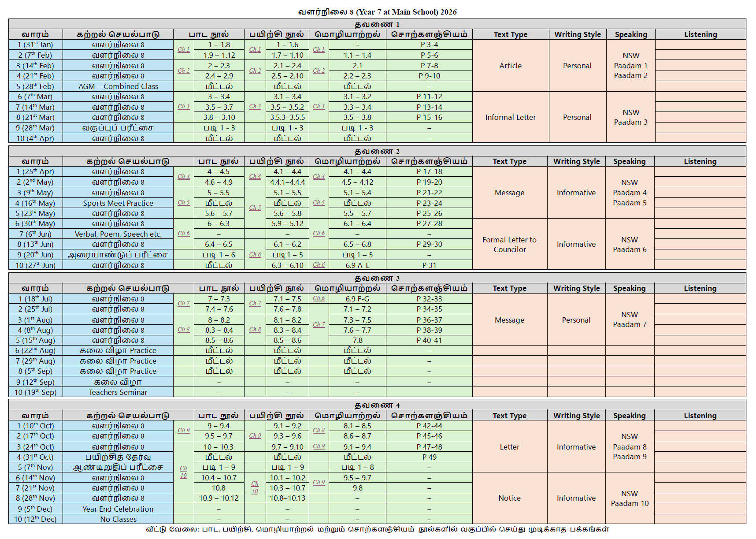Select the 'Year End Celebration' cell
Viewport: 756px width, 539px height.
[118, 509]
